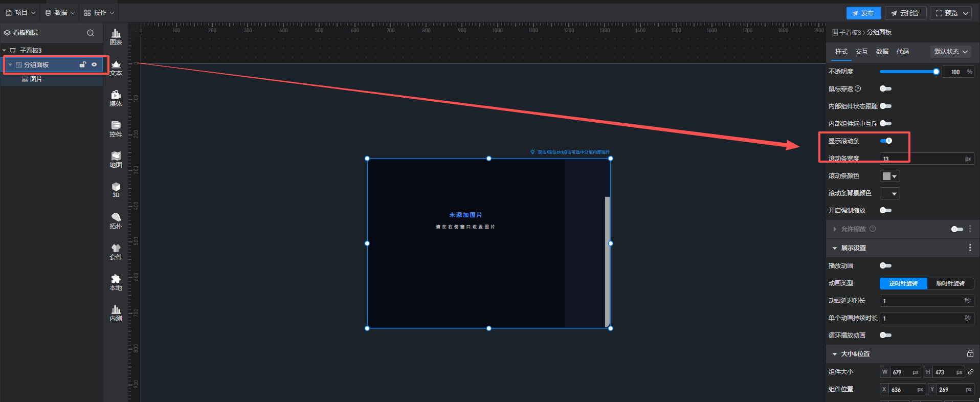Click the search icon in 看板图层 panel
This screenshot has height=402, width=980.
coord(91,33)
